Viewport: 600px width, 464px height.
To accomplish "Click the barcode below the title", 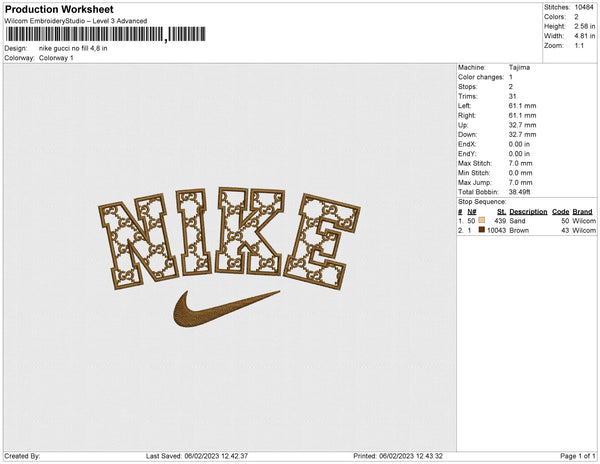I will [x=106, y=34].
